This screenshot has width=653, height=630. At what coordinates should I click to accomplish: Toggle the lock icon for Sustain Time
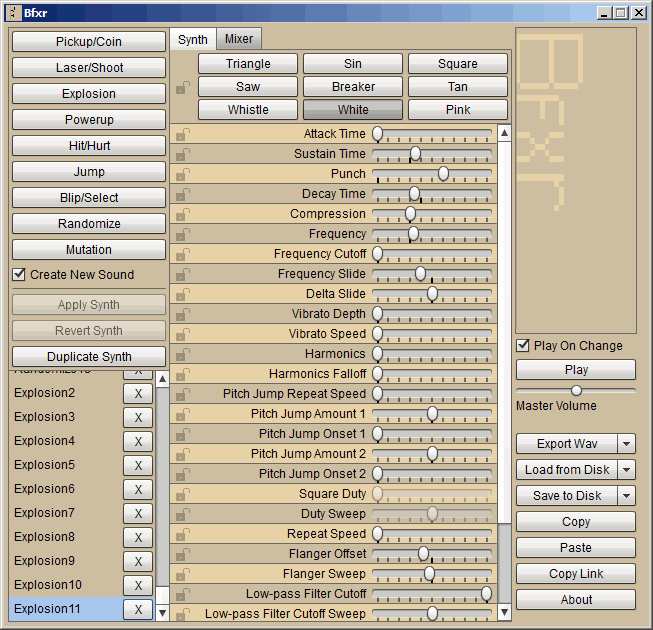pyautogui.click(x=182, y=154)
